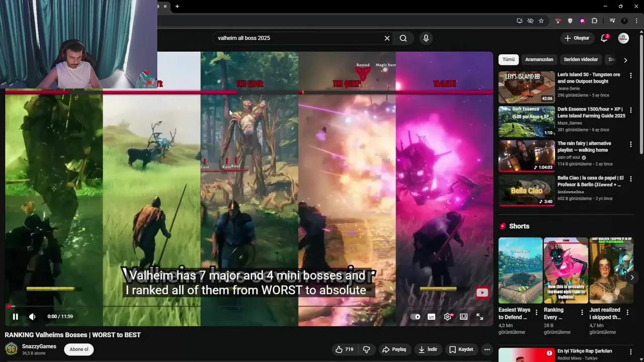Click the crossed-eye icon in address bar
644x362 pixels.
tap(530, 21)
